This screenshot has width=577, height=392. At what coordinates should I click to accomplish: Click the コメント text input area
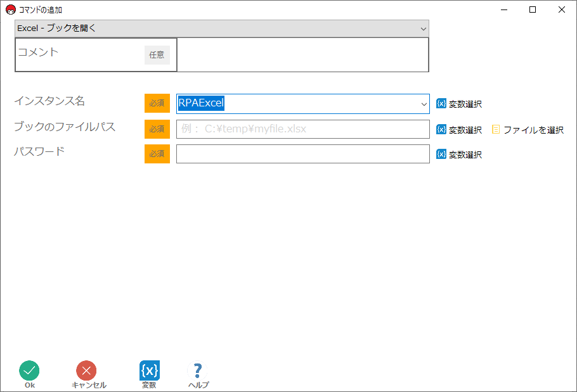tap(303, 54)
